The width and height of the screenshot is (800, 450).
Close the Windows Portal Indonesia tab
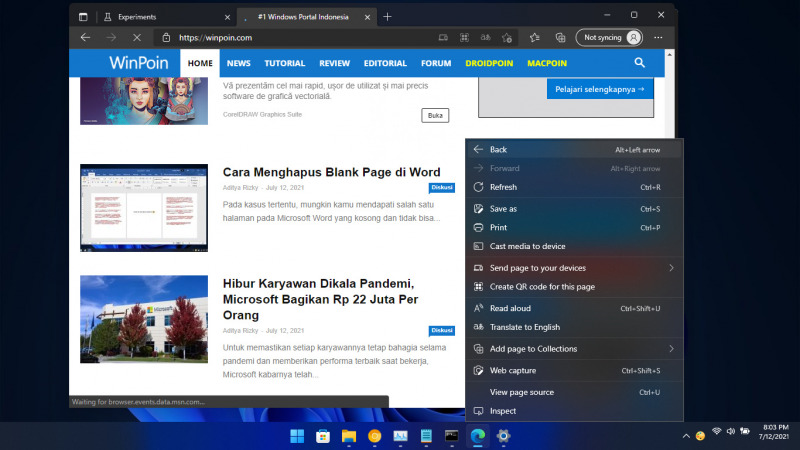point(367,17)
